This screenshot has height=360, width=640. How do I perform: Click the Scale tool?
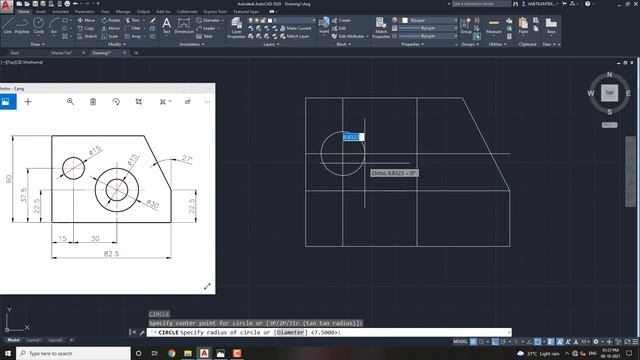(x=110, y=36)
